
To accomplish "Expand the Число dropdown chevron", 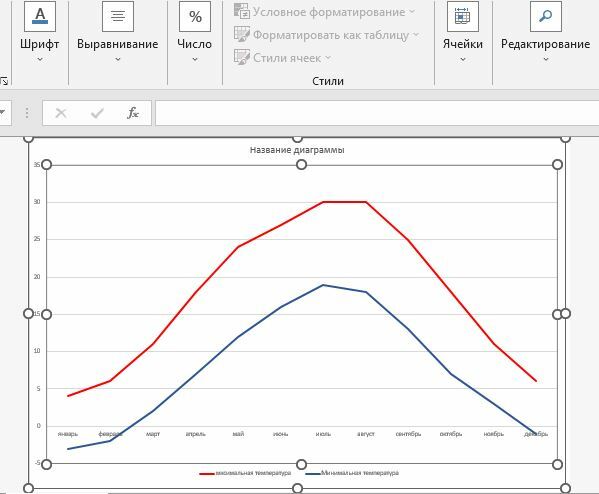I will click(x=195, y=59).
